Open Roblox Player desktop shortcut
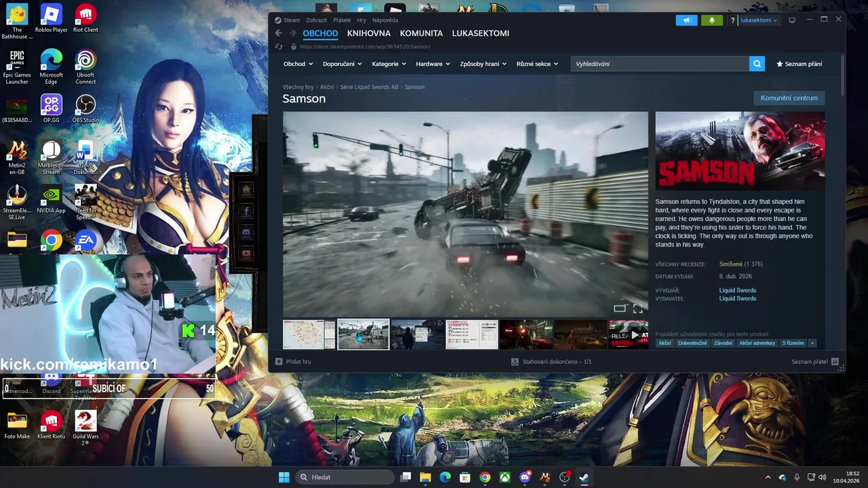This screenshot has width=868, height=488. click(x=52, y=19)
